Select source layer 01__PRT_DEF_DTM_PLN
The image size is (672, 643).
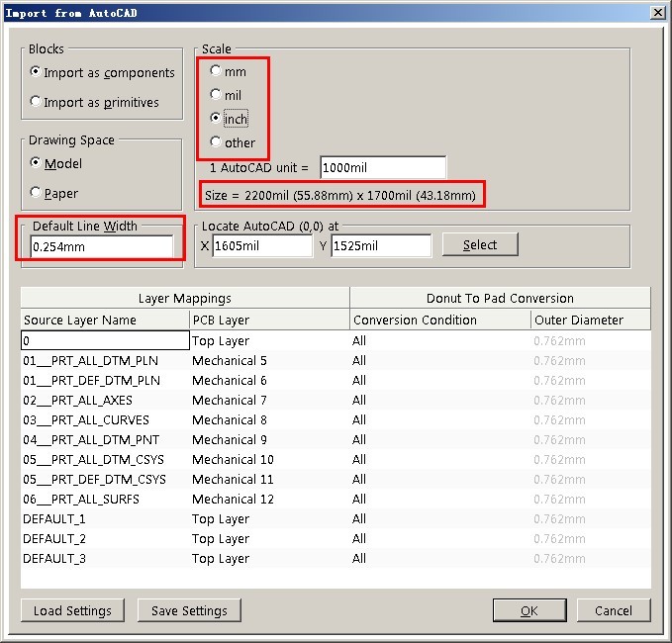[x=105, y=381]
